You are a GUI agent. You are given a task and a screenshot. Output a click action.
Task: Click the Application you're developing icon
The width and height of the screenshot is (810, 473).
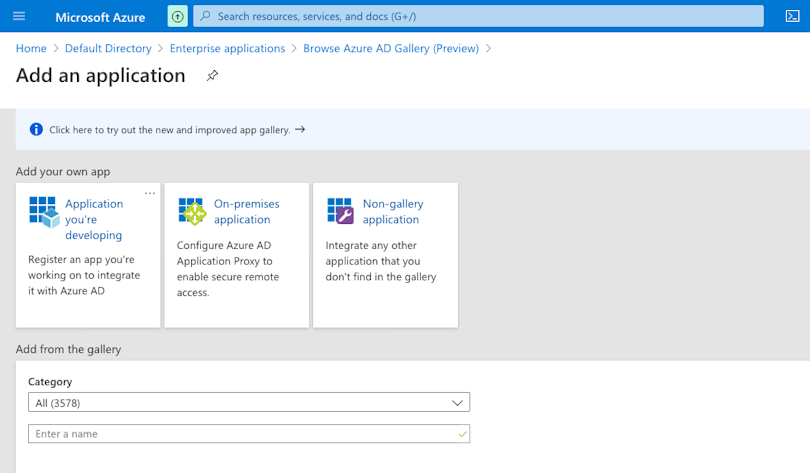click(44, 212)
